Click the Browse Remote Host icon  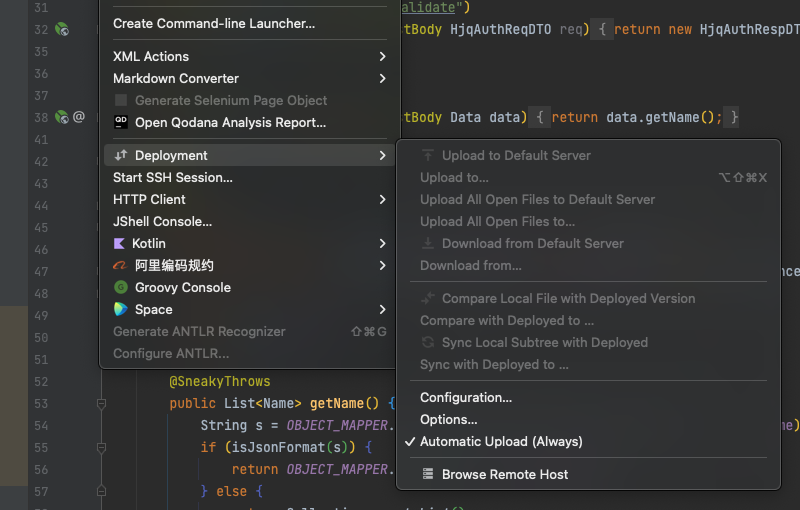(428, 474)
